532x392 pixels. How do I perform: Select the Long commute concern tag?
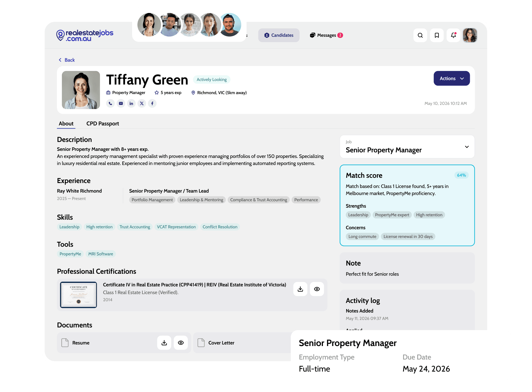click(x=362, y=236)
